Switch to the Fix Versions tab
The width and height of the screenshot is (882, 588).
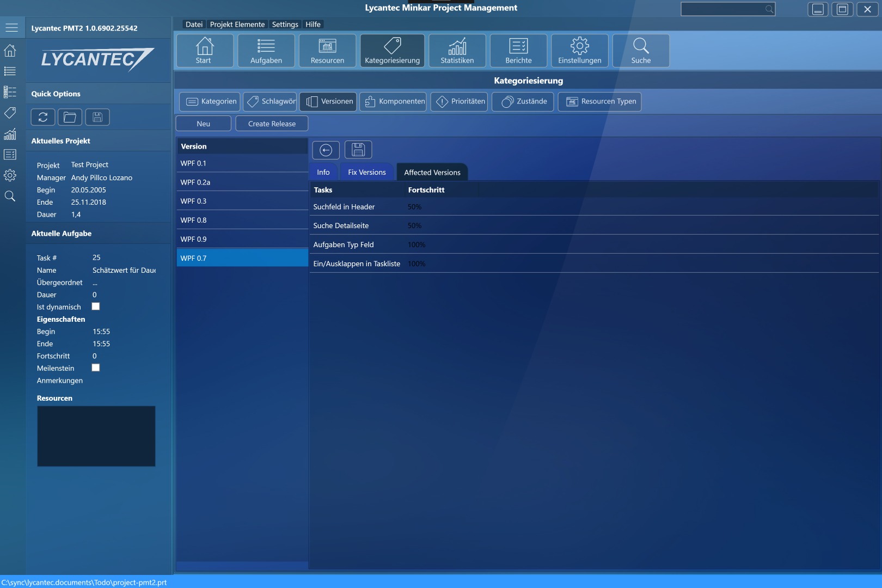[367, 172]
